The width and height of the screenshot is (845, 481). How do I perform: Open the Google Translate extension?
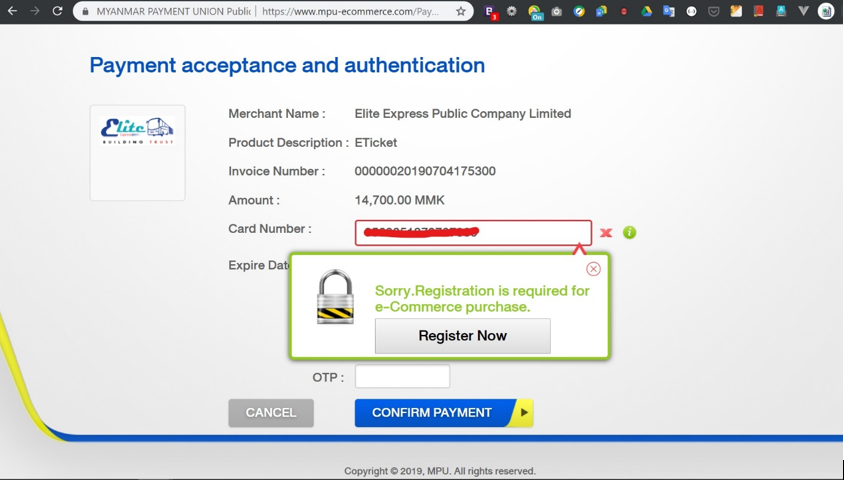tap(669, 11)
